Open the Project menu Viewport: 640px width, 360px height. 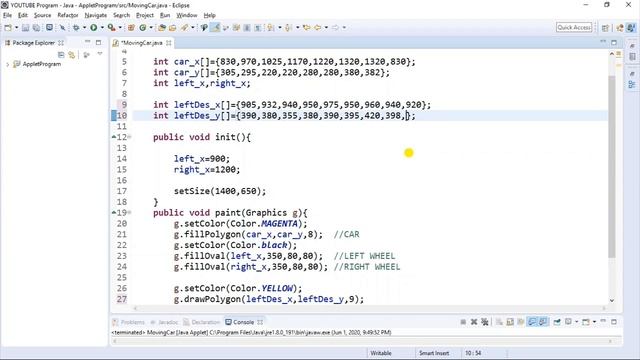coord(144,15)
